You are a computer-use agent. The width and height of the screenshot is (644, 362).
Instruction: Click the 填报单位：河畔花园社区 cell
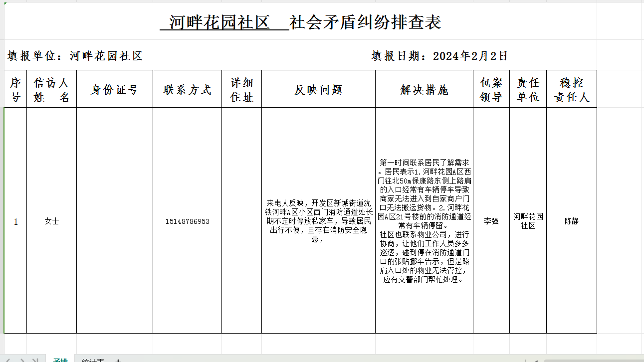(75, 56)
